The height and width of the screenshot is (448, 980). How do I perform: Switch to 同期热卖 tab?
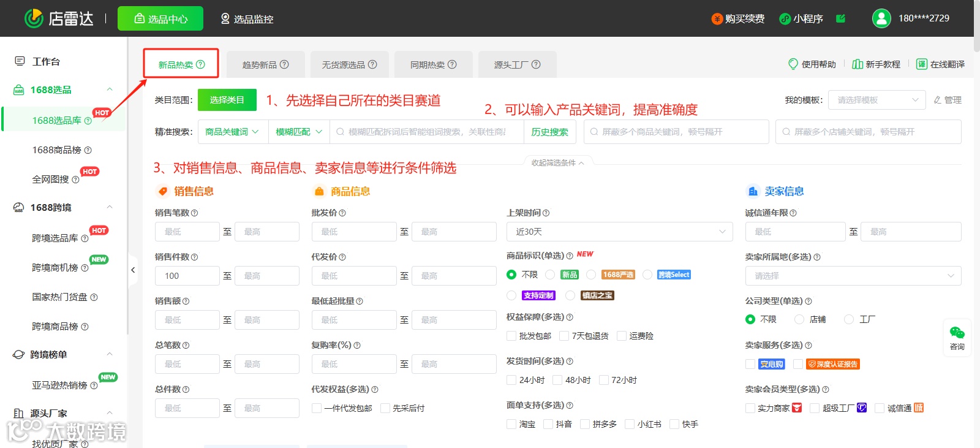click(x=434, y=64)
